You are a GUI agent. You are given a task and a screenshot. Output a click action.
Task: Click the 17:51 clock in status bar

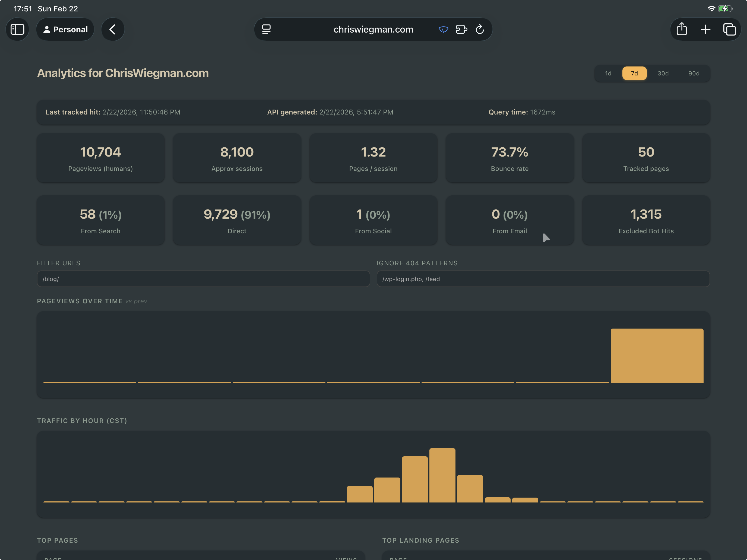tap(23, 9)
